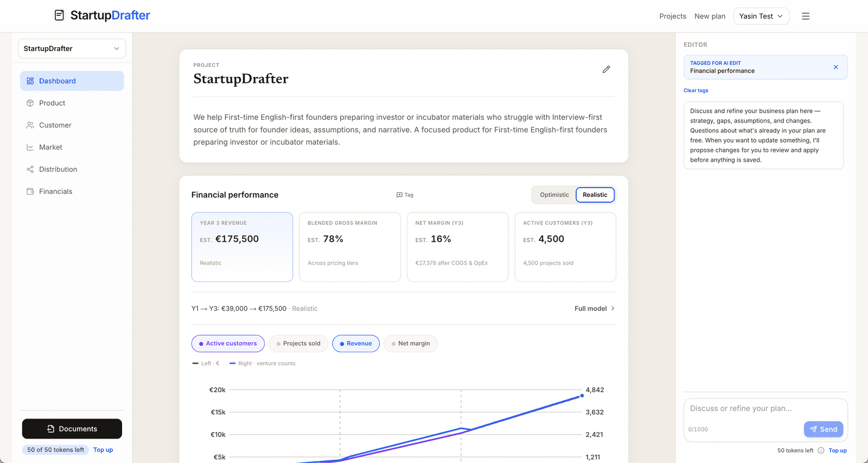Click the paper plane icon on Send
Image resolution: width=868 pixels, height=463 pixels.
pyautogui.click(x=813, y=429)
